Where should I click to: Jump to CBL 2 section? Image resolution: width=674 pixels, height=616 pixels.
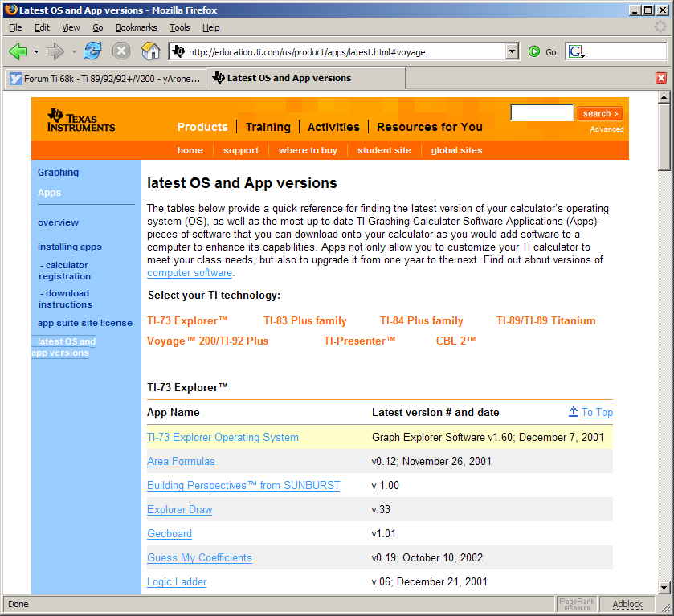click(x=455, y=341)
